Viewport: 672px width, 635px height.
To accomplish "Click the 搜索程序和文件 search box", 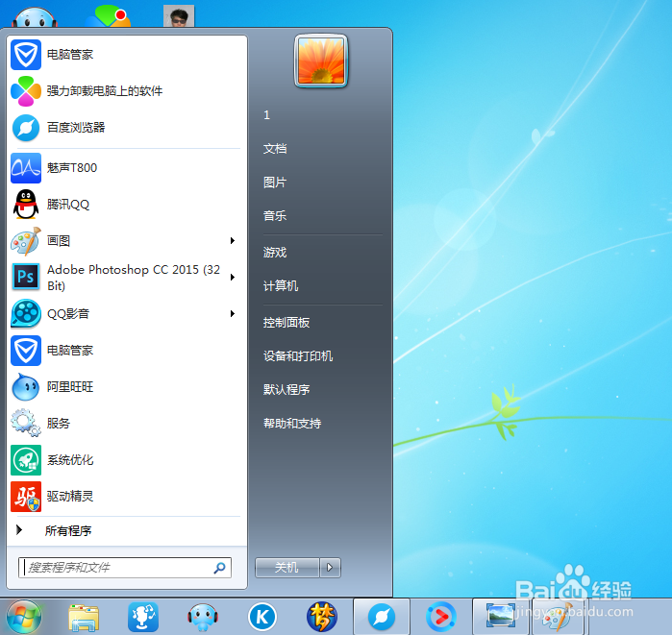I will coord(125,568).
